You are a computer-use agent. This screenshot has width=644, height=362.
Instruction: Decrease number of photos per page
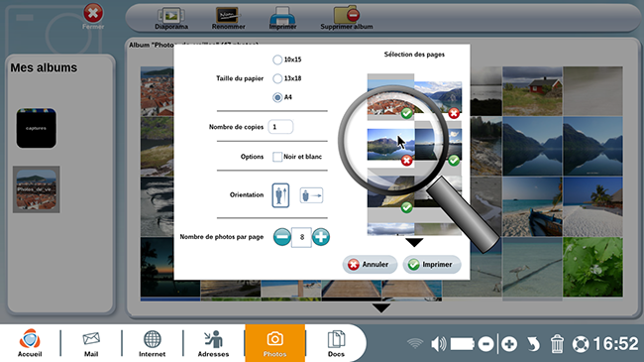282,237
